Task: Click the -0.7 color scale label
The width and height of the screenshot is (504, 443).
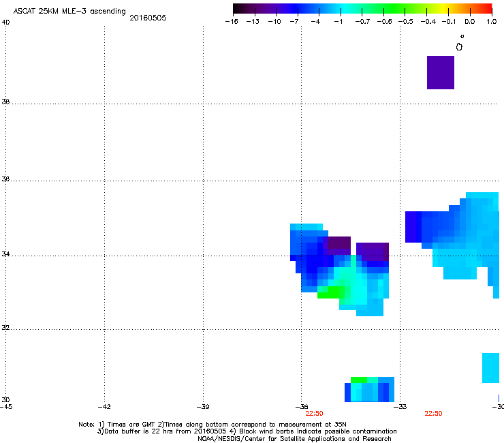Action: coord(362,22)
